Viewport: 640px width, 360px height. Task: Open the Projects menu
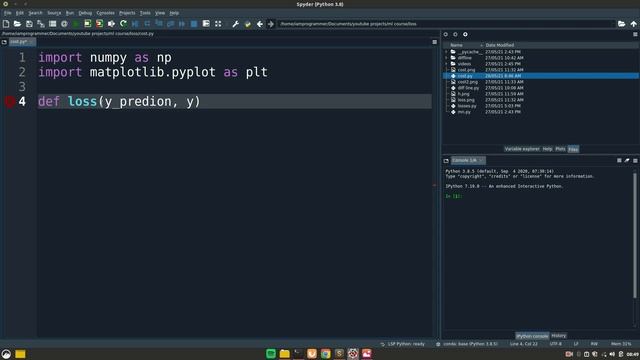[127, 13]
